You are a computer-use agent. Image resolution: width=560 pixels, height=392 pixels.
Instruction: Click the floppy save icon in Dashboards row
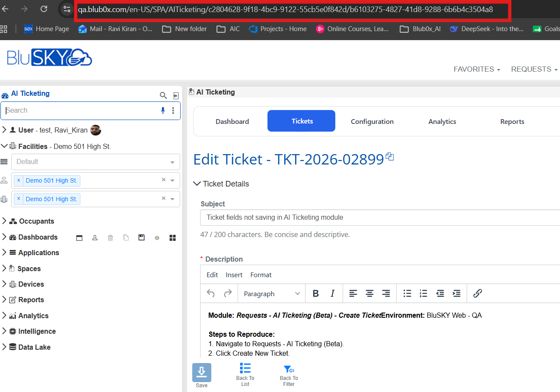tap(141, 238)
